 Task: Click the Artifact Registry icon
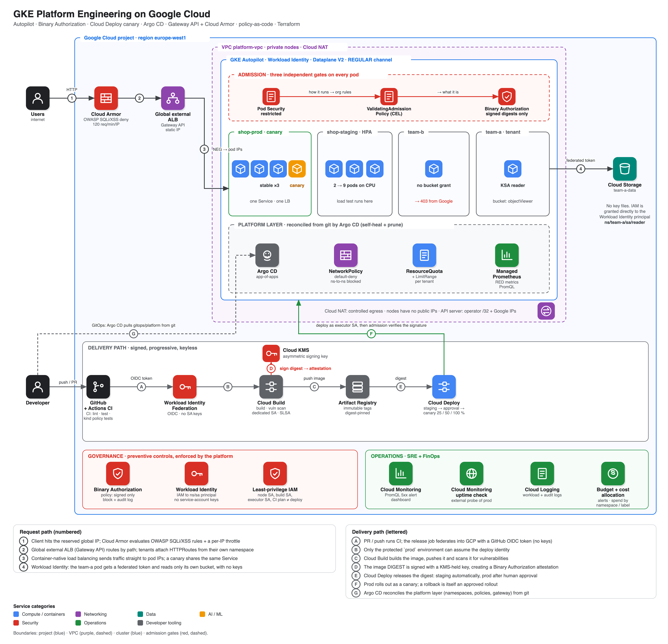point(358,387)
